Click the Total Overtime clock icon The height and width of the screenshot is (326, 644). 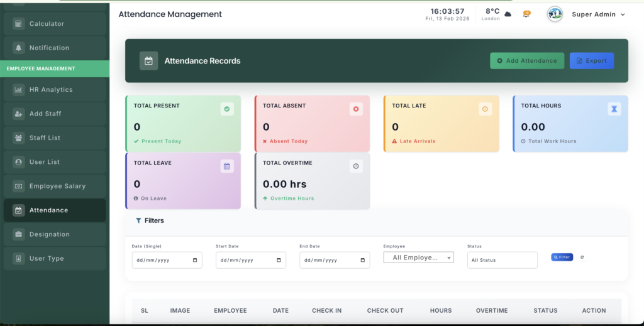[356, 166]
